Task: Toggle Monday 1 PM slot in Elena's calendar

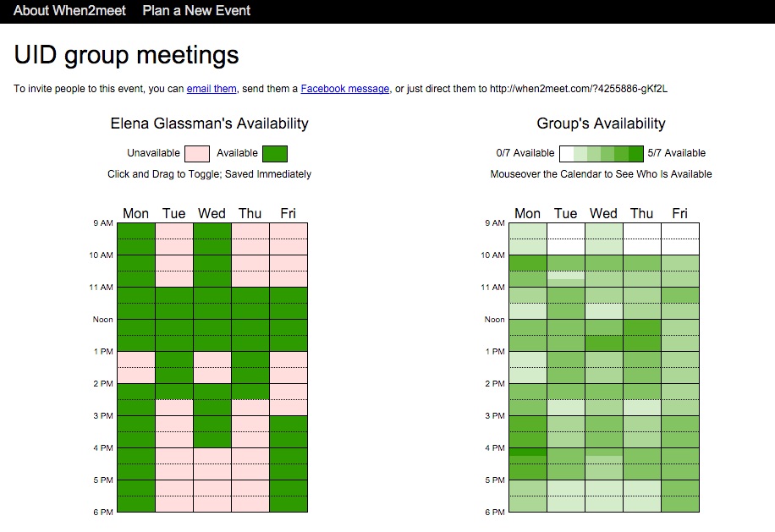Action: click(x=136, y=359)
